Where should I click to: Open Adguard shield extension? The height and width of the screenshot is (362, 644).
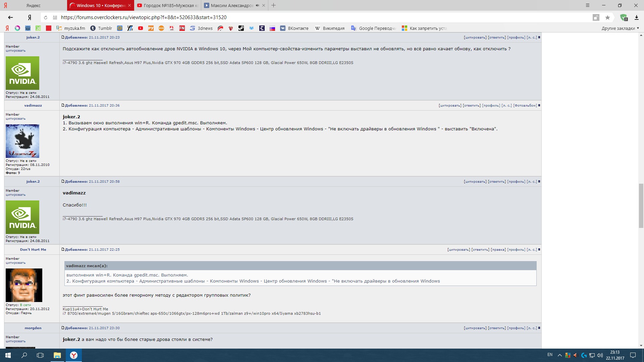coord(624,17)
